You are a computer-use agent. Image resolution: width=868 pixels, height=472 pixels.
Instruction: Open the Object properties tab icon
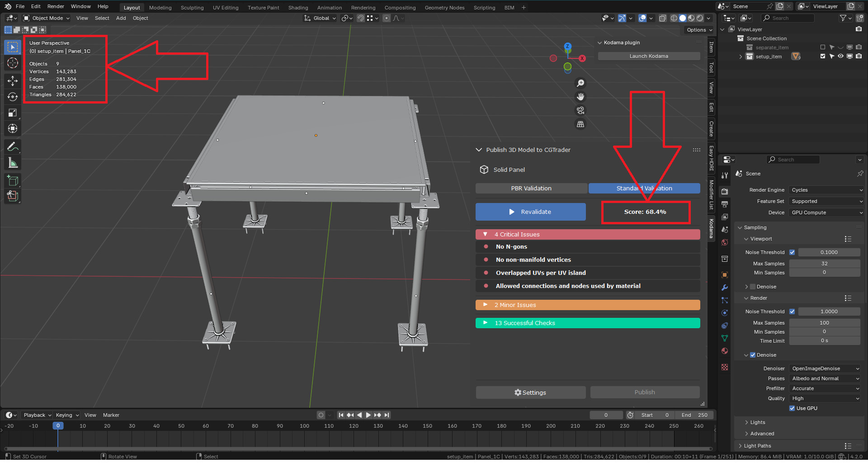coord(725,275)
